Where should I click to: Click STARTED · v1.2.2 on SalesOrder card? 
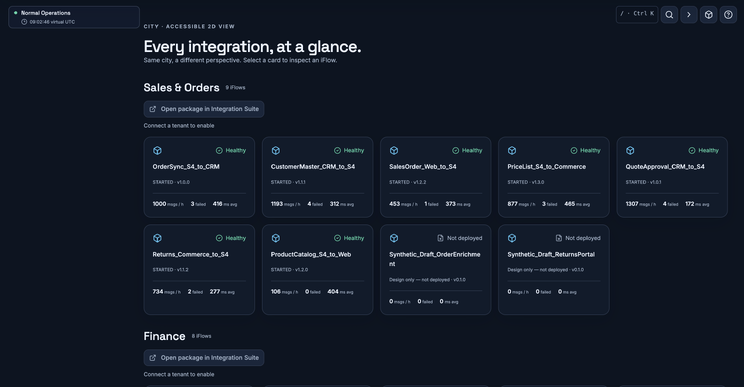[408, 182]
